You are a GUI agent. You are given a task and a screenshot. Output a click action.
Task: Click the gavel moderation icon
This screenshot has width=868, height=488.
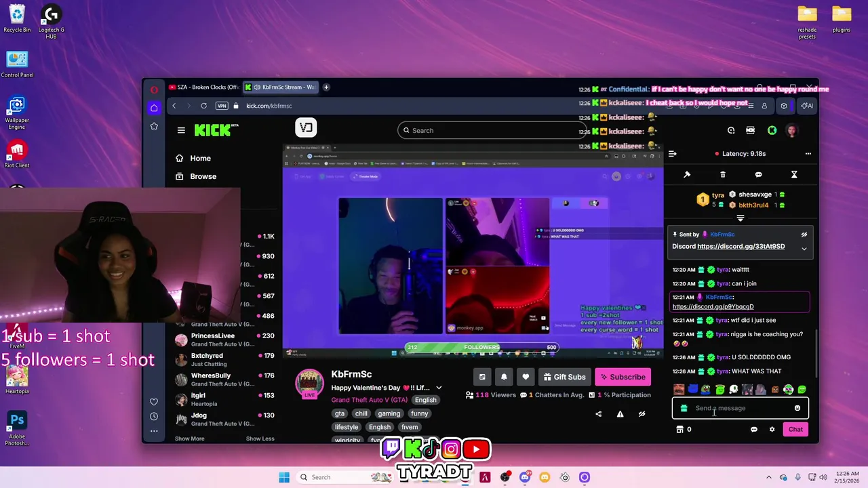[687, 175]
